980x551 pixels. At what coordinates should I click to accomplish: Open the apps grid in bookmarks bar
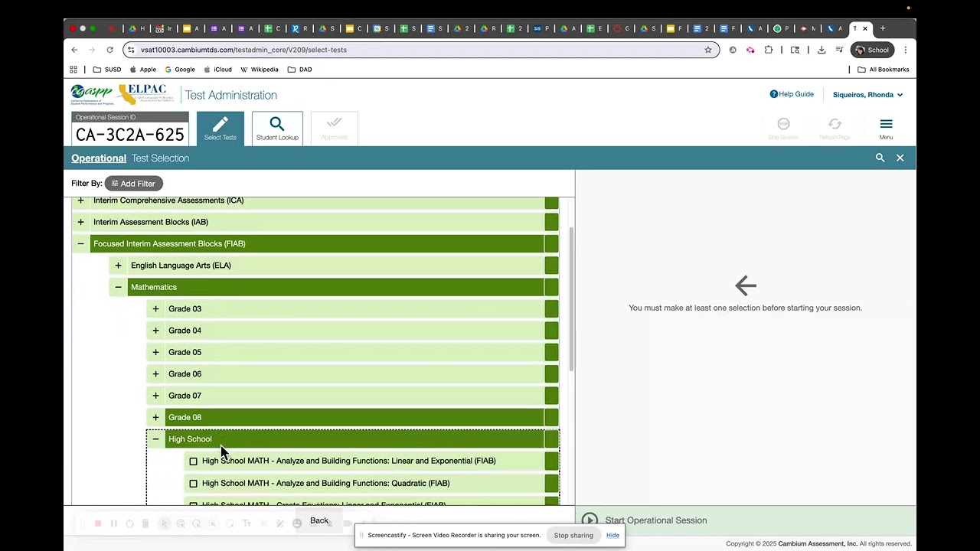(x=73, y=69)
